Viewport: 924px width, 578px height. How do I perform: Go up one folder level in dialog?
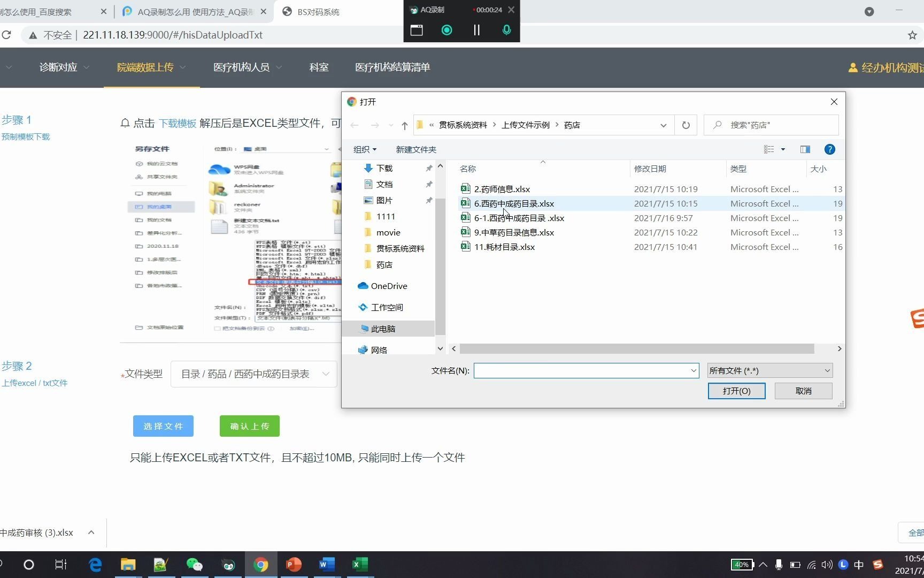(x=405, y=125)
